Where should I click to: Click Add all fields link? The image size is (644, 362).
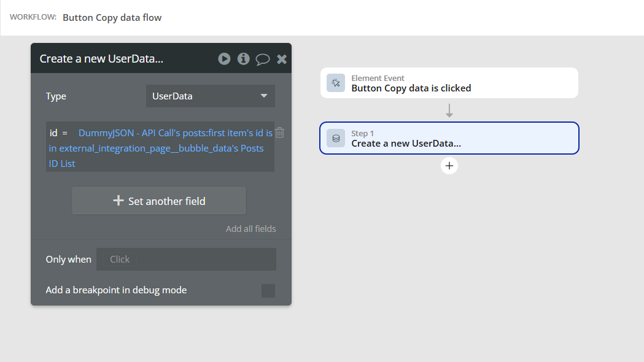point(250,229)
